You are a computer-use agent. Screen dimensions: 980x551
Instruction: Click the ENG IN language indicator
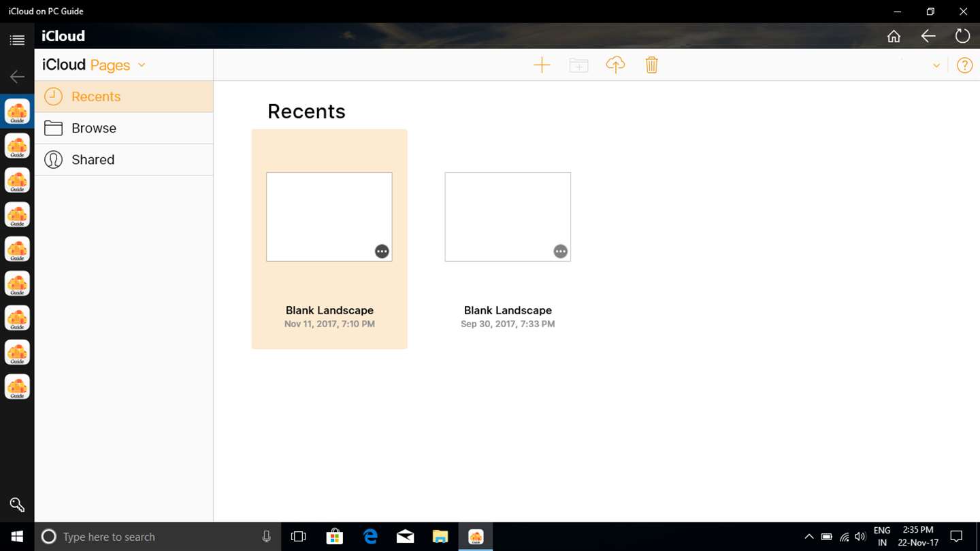click(882, 537)
